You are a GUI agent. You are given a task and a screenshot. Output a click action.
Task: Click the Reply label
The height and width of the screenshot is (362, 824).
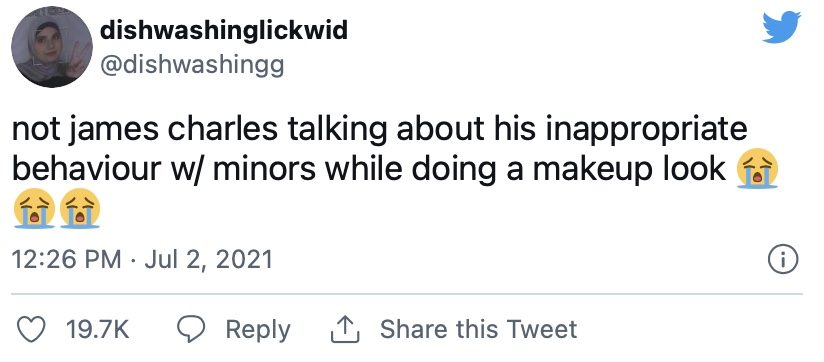coord(258,330)
